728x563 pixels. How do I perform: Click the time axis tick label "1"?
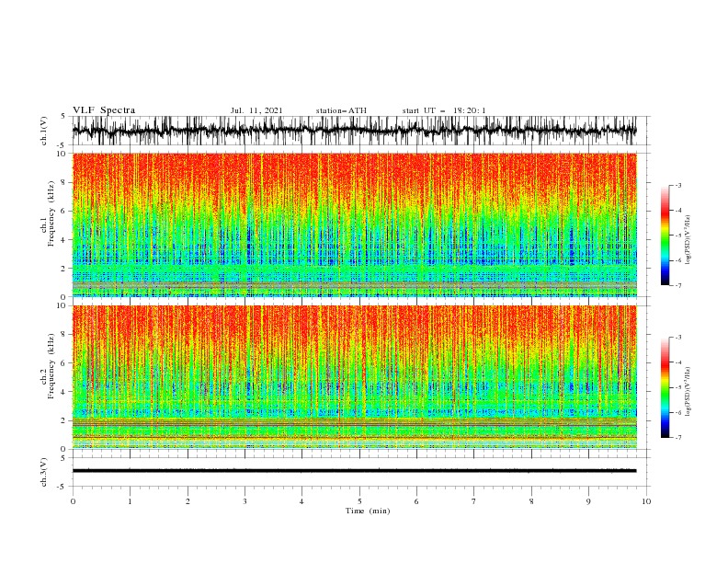tap(130, 501)
